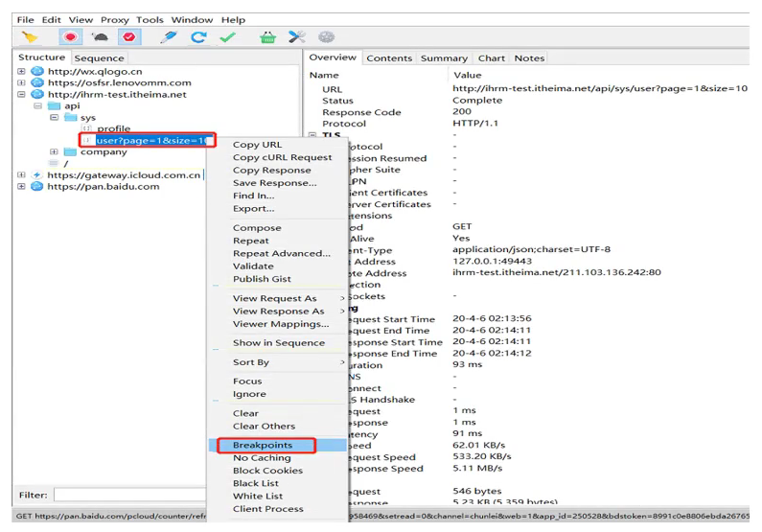Expand the http://wx.qlogo.cn node
762x532 pixels.
21,71
